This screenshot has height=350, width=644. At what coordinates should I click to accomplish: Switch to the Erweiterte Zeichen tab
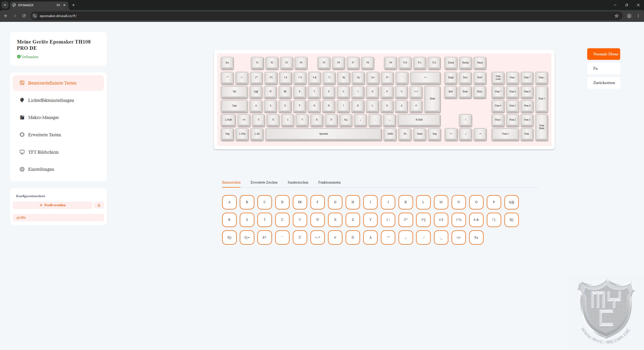264,182
